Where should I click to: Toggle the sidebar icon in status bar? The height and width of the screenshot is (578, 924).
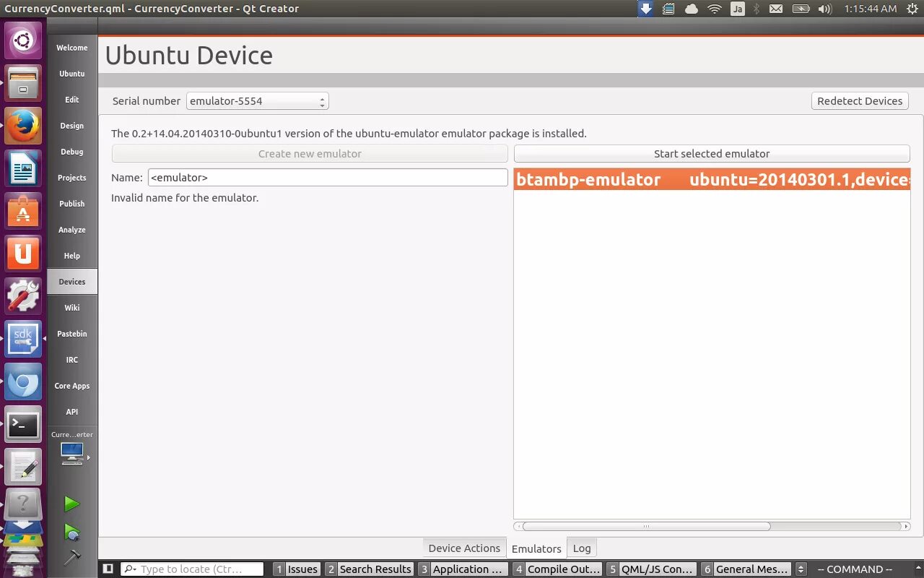[108, 569]
